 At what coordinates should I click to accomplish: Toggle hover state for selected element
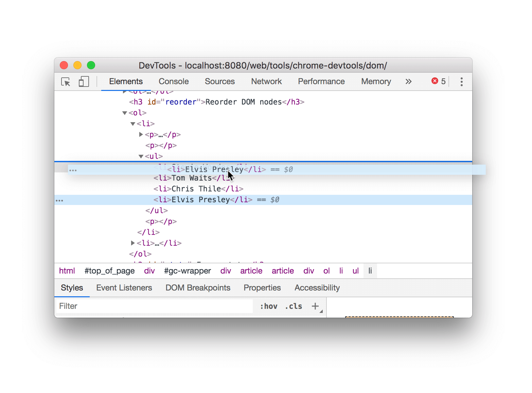pos(268,306)
